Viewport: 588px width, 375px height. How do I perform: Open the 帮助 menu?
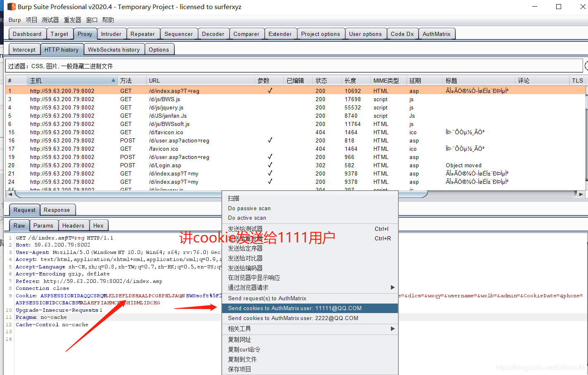[x=107, y=20]
